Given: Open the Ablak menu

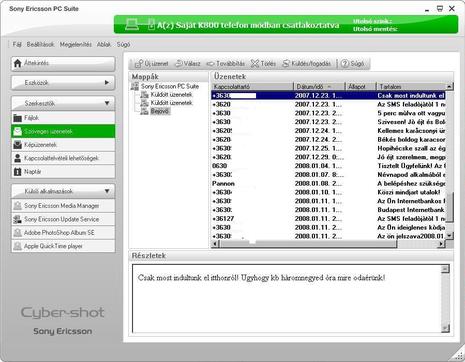Looking at the screenshot, I should (104, 44).
